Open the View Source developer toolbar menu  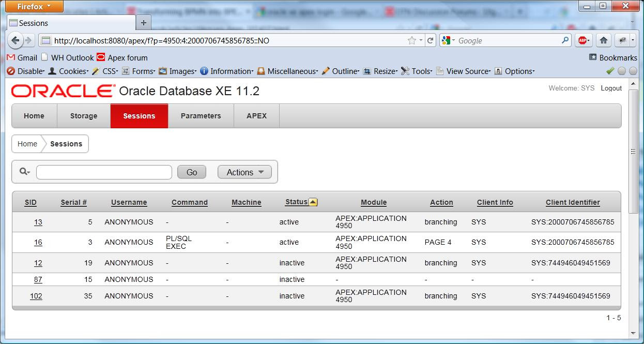(464, 71)
